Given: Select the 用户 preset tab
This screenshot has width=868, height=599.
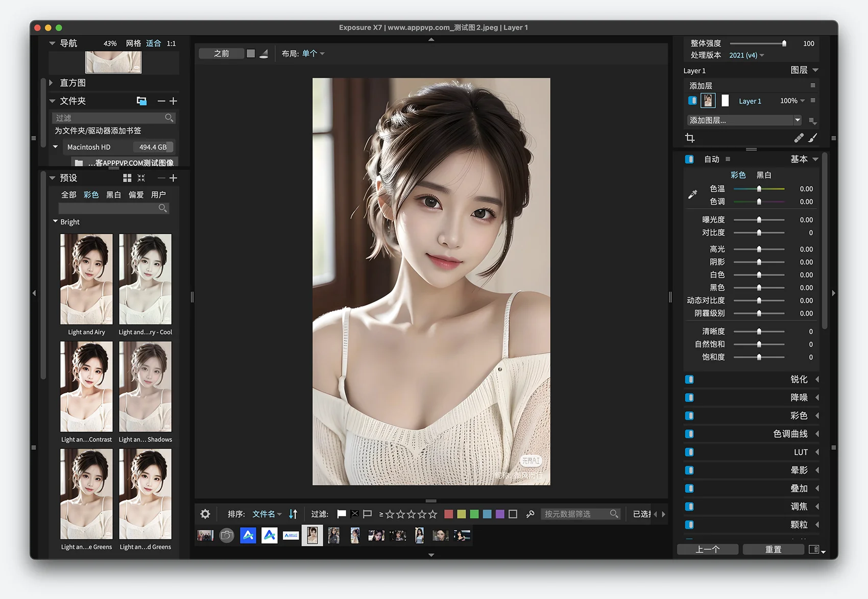Looking at the screenshot, I should (158, 194).
